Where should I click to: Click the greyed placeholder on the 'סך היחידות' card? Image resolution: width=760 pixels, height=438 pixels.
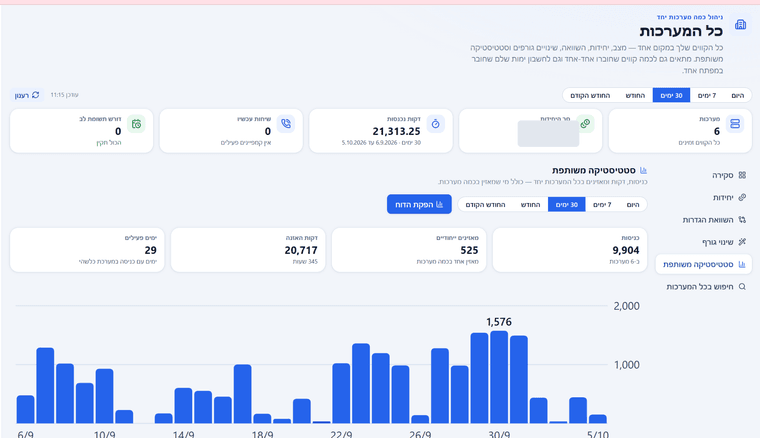pos(548,134)
